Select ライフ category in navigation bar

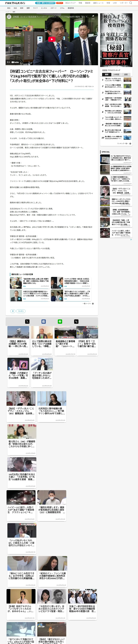(x=35, y=8)
